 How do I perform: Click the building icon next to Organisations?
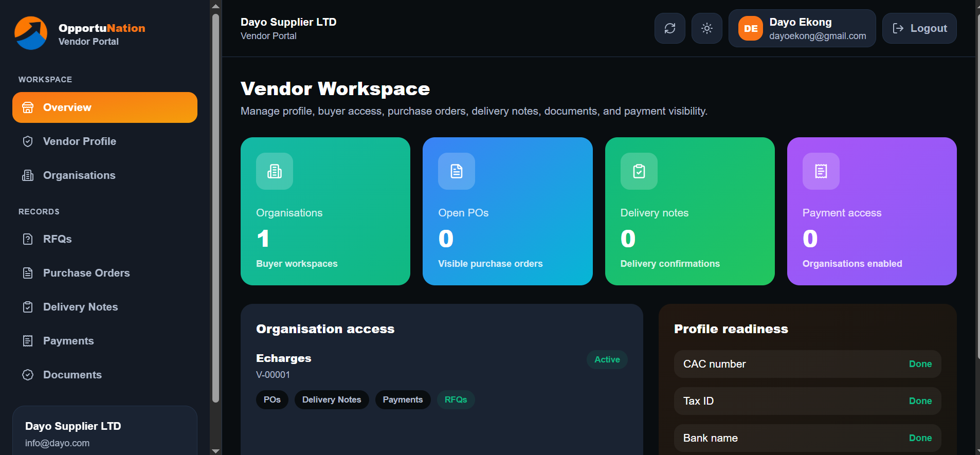[x=28, y=175]
